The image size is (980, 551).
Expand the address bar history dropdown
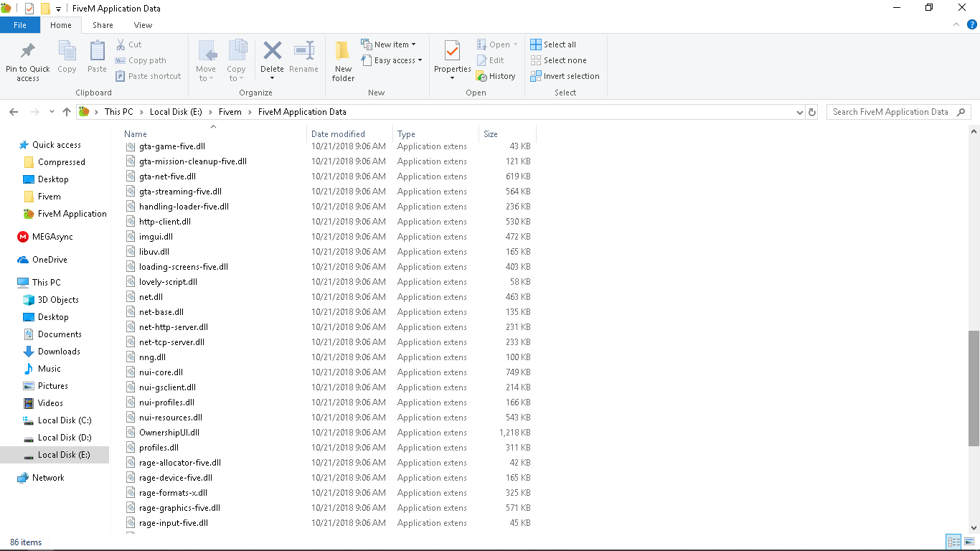(800, 112)
